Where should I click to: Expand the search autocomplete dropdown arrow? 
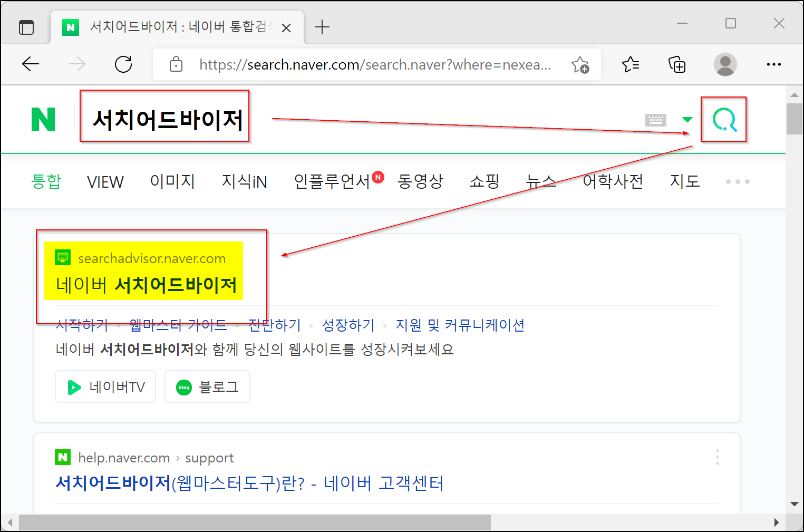pos(687,120)
